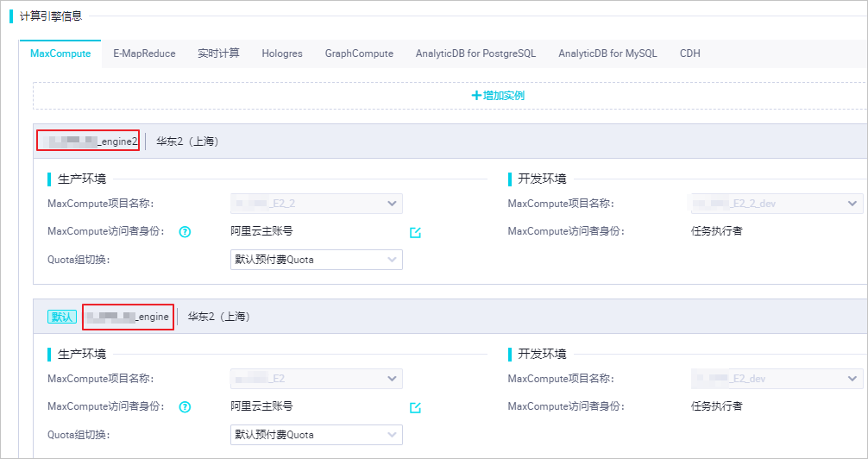This screenshot has height=459, width=868.
Task: Open the 实时计算 tab
Action: point(218,53)
